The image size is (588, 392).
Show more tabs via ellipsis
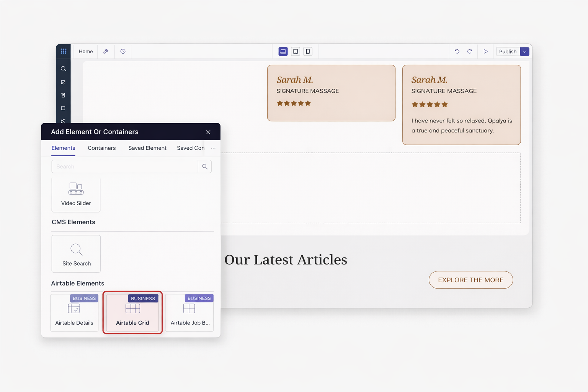tap(213, 148)
